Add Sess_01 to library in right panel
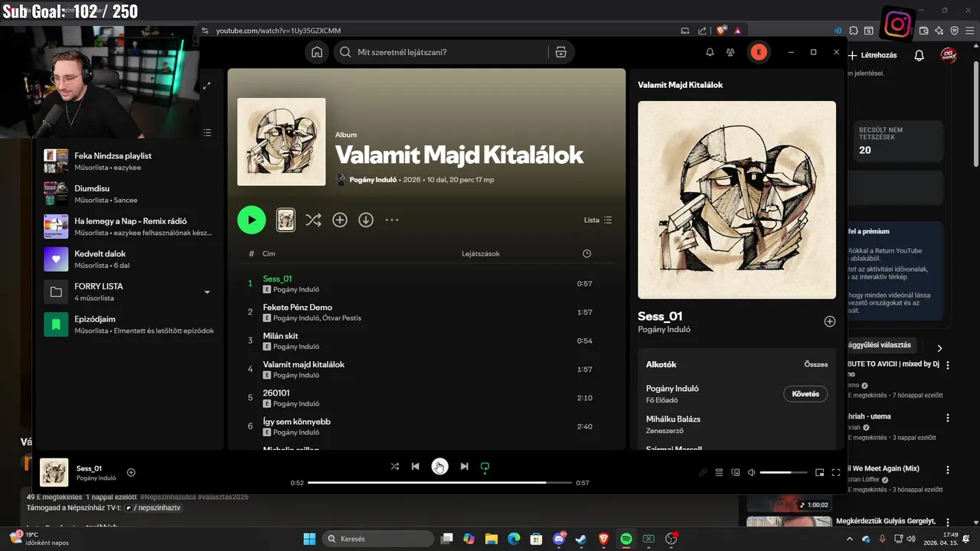 [x=829, y=321]
